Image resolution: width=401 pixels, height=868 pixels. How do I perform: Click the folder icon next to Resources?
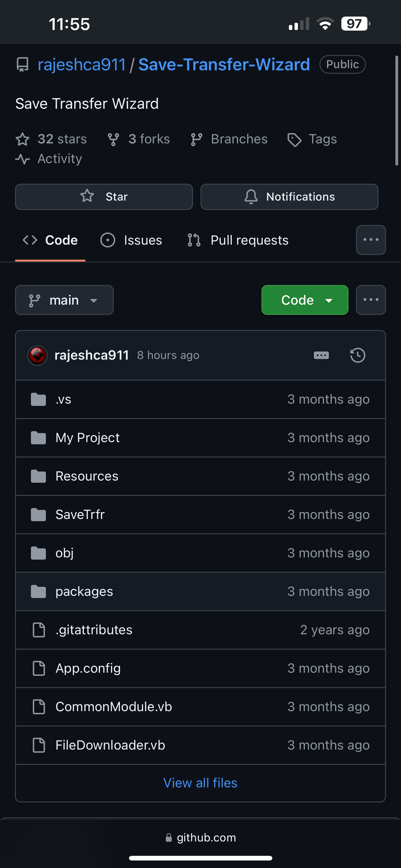[x=38, y=476]
